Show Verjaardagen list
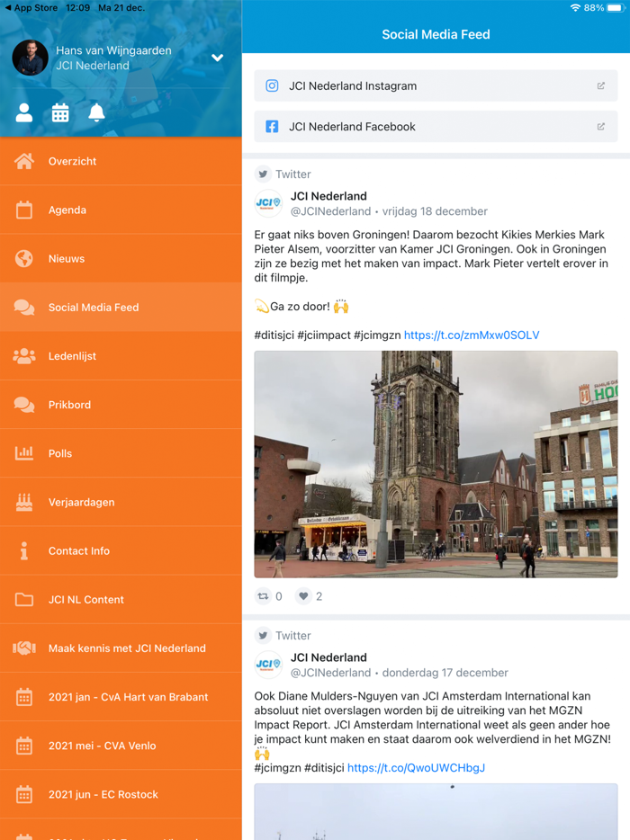The height and width of the screenshot is (840, 630). [x=121, y=503]
